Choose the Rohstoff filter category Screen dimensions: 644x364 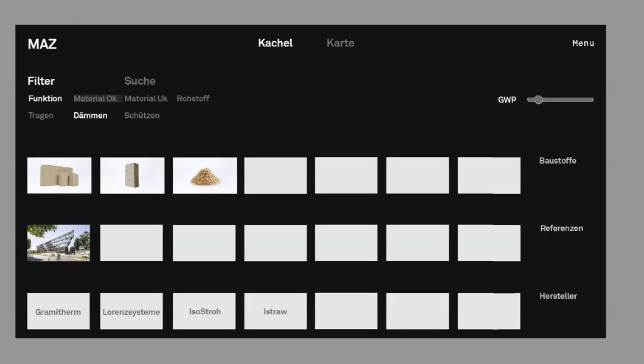pos(193,98)
